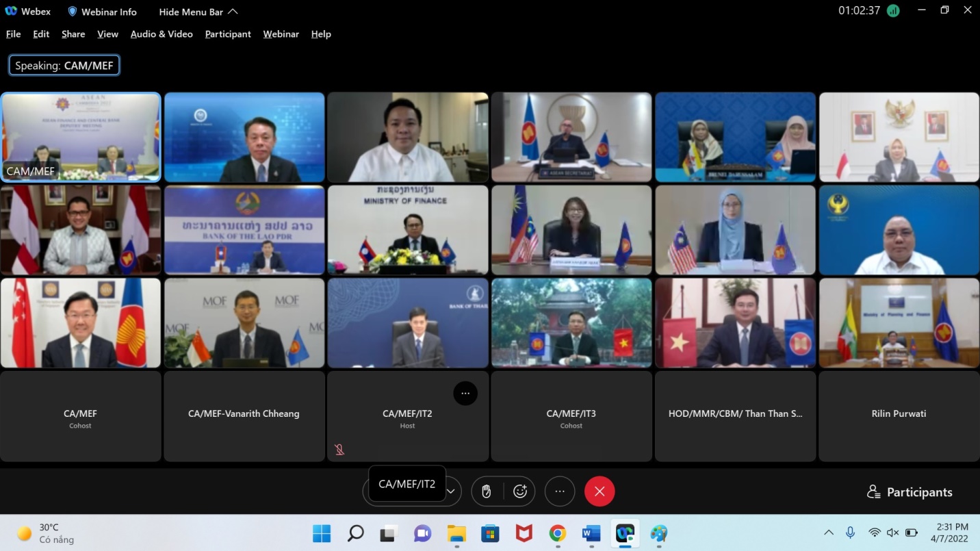The width and height of the screenshot is (980, 551).
Task: Expand the chevron beside the CA/MEF/IT2 tooltip
Action: point(451,491)
